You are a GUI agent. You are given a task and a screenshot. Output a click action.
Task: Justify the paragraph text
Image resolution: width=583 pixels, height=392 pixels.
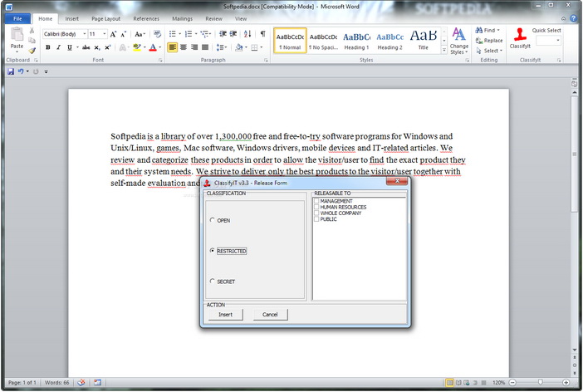pos(205,47)
